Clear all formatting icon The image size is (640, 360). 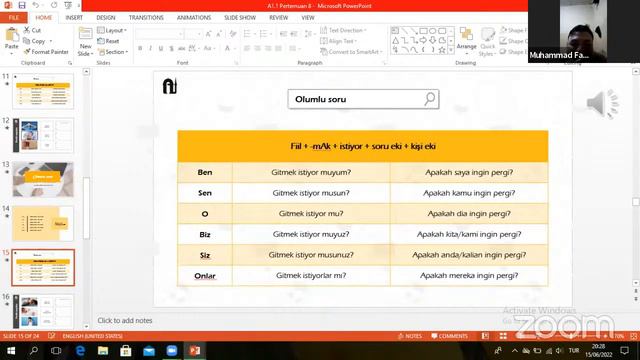(233, 34)
